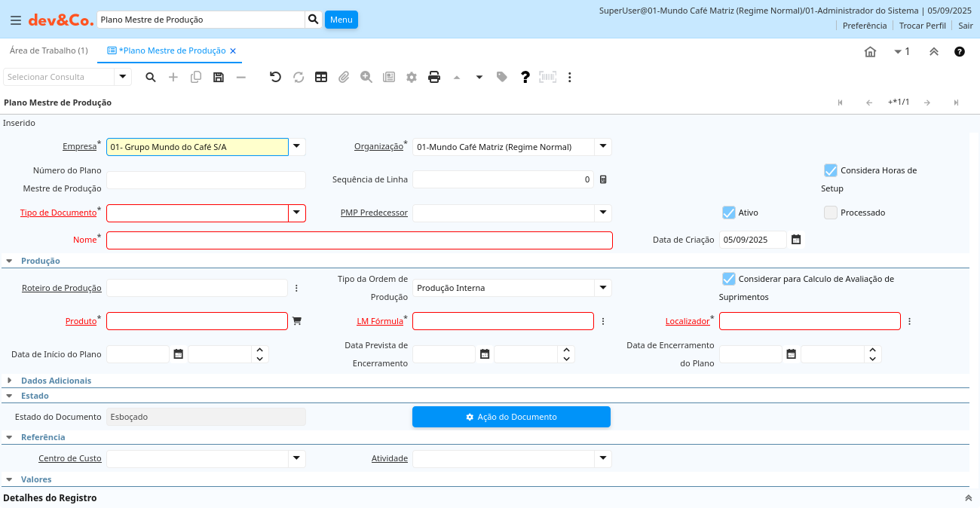Click the Undo changes toolbar icon
This screenshot has width=980, height=508.
coord(275,77)
